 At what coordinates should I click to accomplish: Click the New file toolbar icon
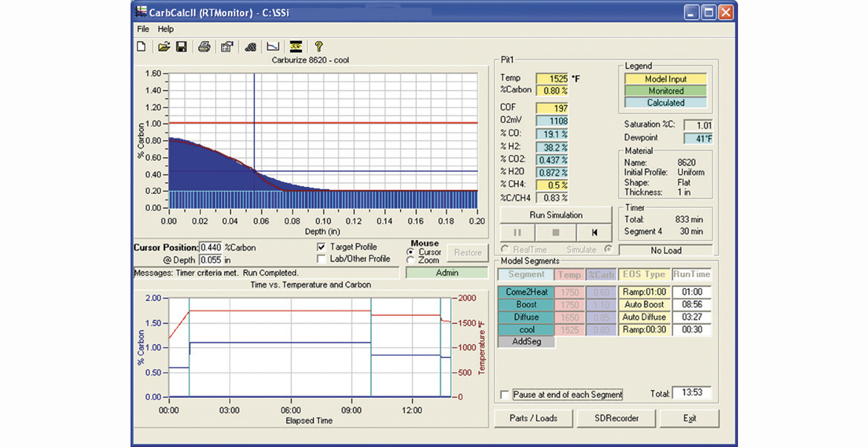[142, 47]
